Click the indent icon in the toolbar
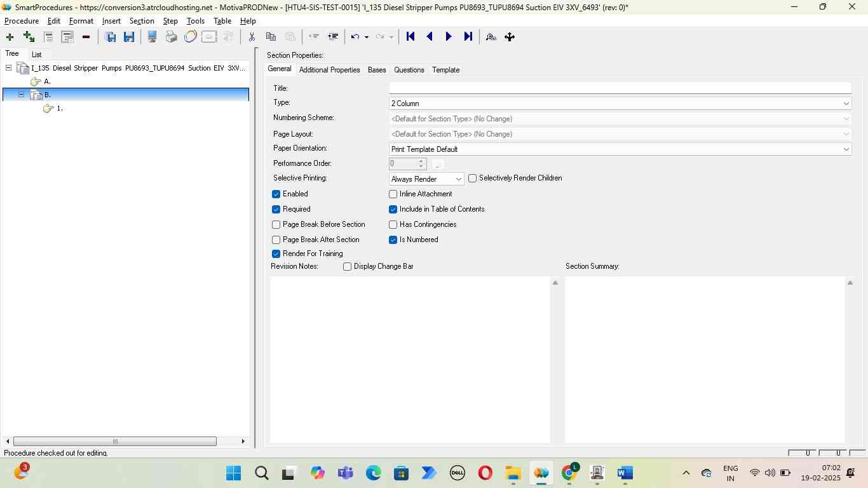Screen dimensions: 868x488 click(x=332, y=37)
